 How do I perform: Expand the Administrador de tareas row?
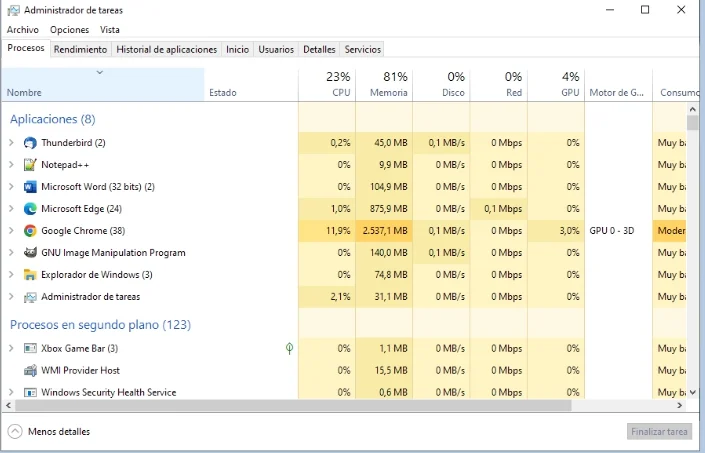11,297
